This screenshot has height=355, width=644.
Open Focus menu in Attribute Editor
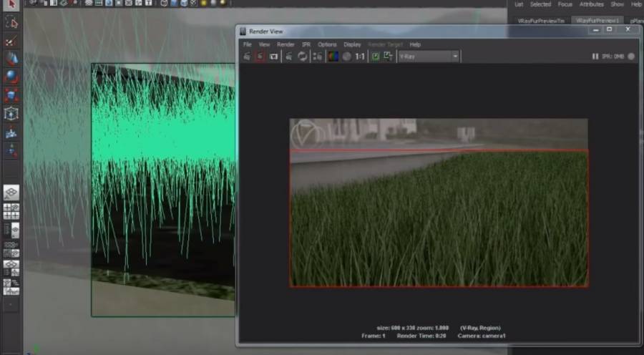pos(565,4)
